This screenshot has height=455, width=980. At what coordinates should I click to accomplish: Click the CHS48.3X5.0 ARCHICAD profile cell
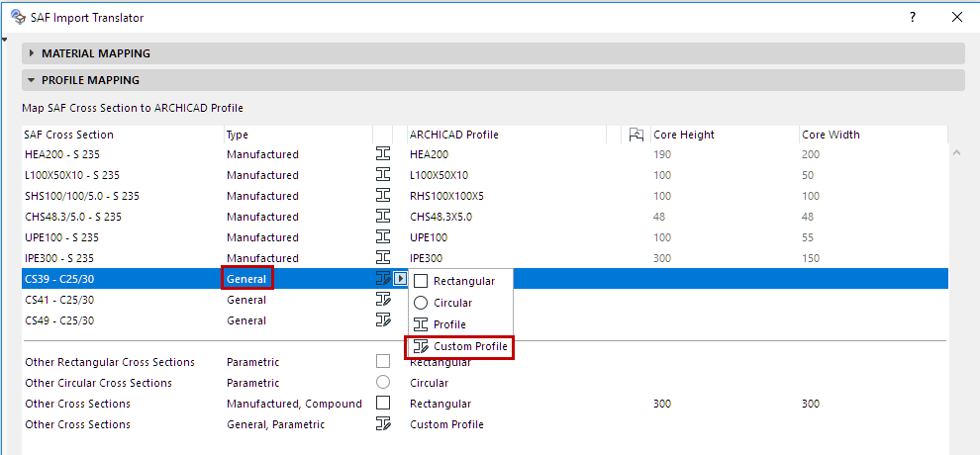pos(441,217)
